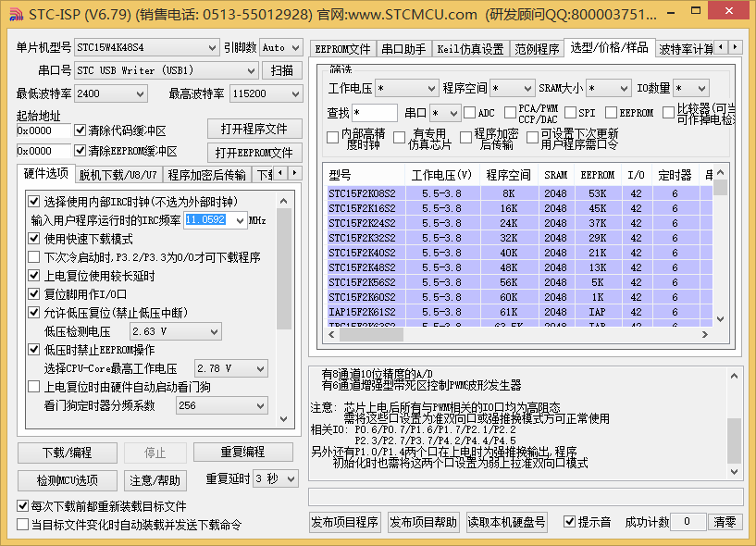Open the IRC频率 dropdown
This screenshot has height=546, width=756.
[240, 220]
